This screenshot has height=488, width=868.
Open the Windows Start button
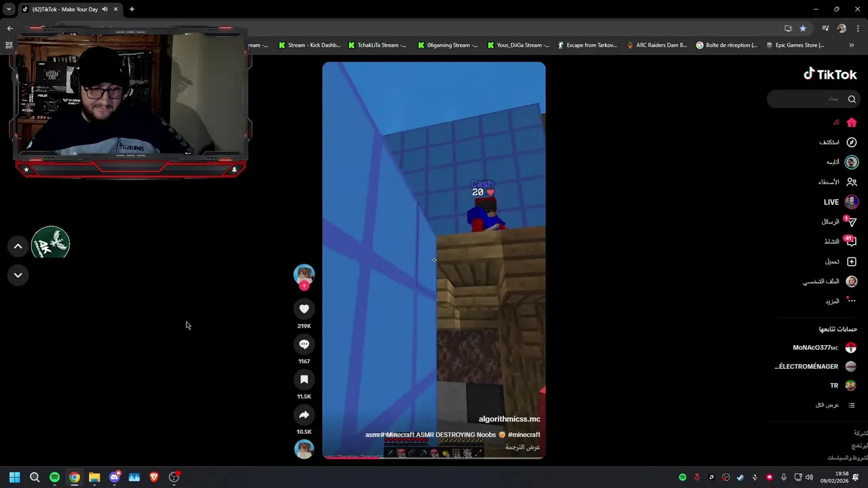15,477
